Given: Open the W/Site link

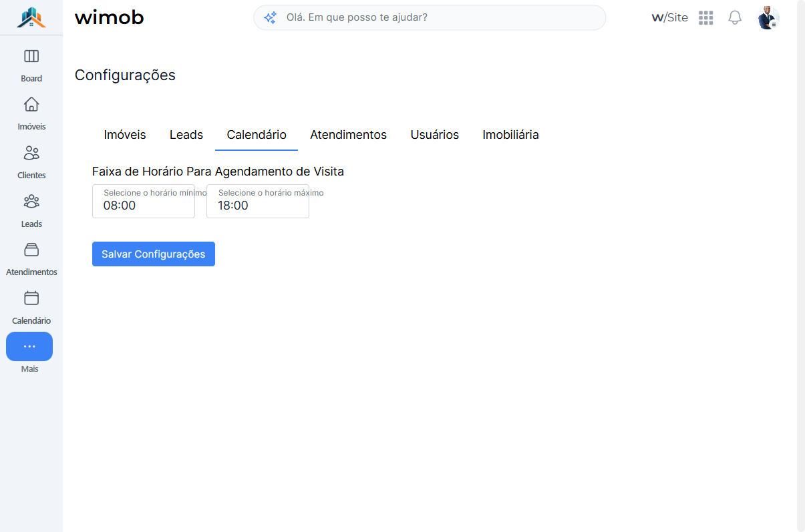Looking at the screenshot, I should (669, 18).
